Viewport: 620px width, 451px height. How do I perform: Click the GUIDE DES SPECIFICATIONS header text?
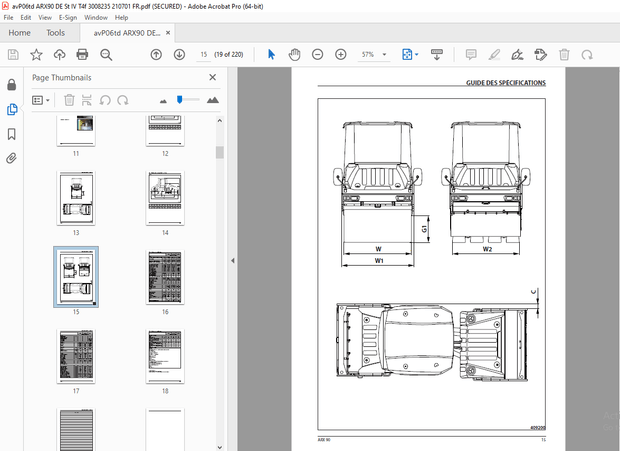pyautogui.click(x=506, y=83)
